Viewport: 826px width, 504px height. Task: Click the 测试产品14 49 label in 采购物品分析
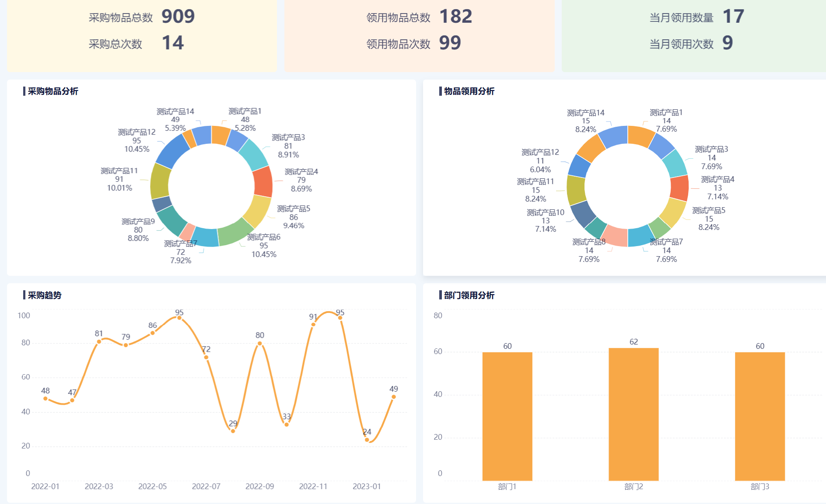pos(175,120)
